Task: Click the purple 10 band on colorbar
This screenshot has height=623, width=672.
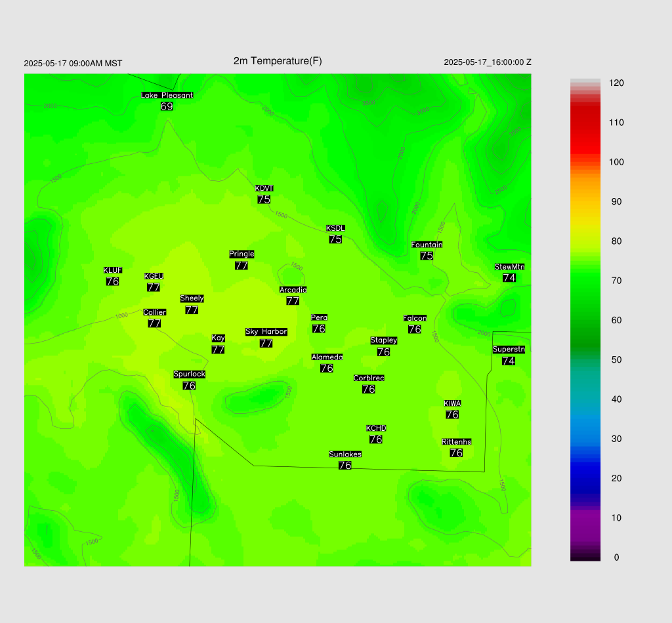Action: [x=585, y=517]
